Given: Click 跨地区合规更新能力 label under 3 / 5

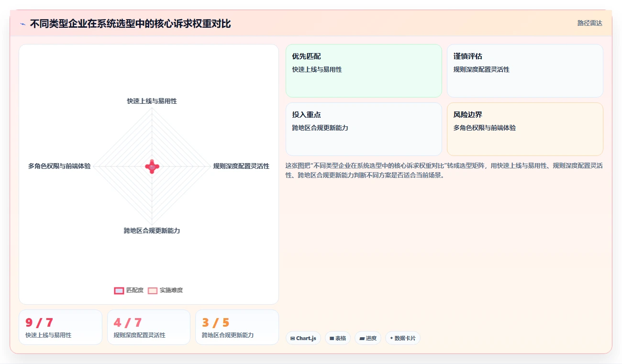Looking at the screenshot, I should (228, 335).
